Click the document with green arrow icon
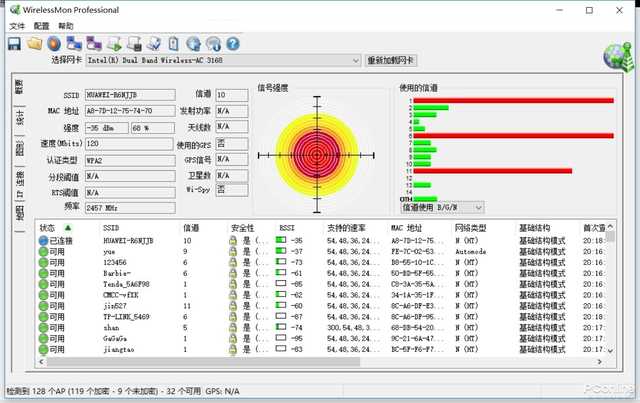This screenshot has width=640, height=403. tap(114, 44)
